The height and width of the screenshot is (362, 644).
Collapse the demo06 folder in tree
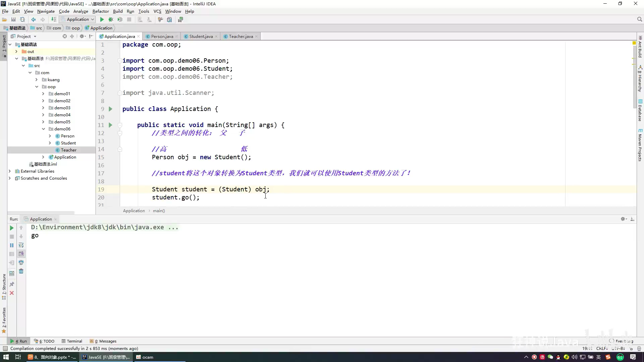coord(43,129)
